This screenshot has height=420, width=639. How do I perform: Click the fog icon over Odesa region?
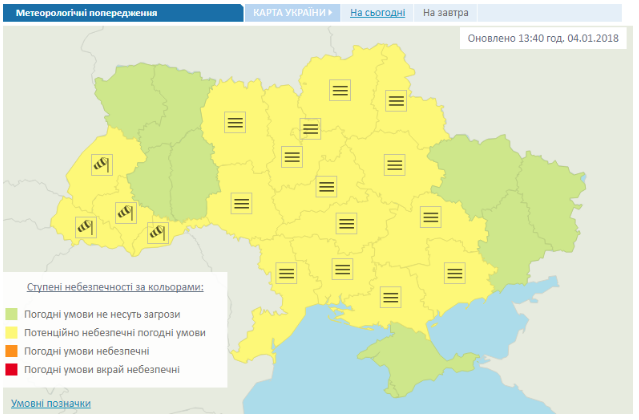tap(287, 271)
